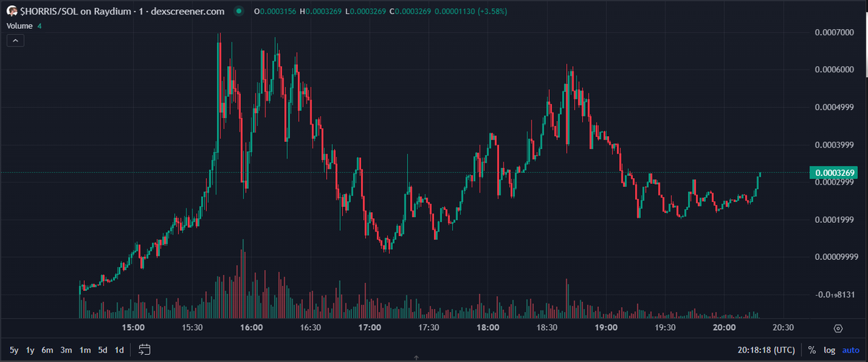
Task: Click the 0.0006000 price axis label
Action: (x=835, y=70)
